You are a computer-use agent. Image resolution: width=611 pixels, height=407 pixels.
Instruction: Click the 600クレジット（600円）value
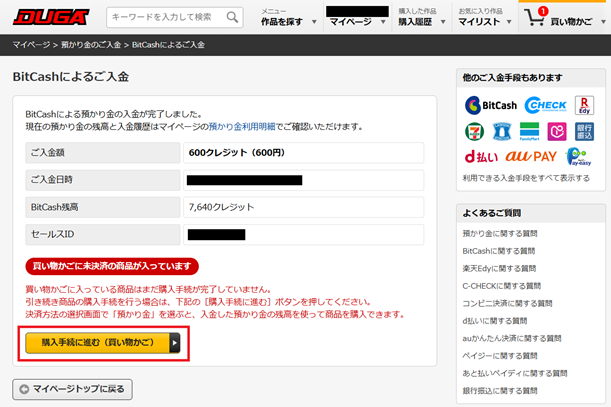pyautogui.click(x=237, y=152)
